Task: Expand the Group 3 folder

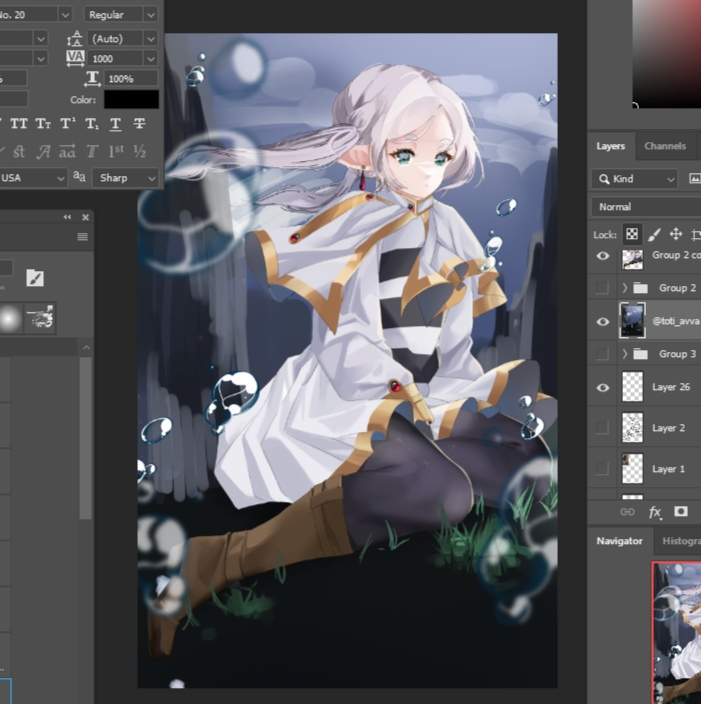Action: [x=625, y=354]
